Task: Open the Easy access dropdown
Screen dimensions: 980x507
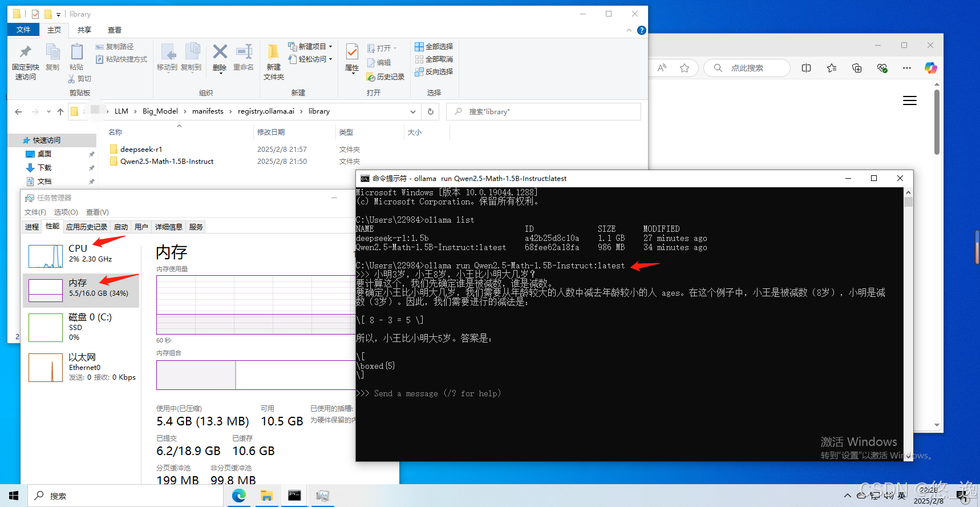Action: (310, 59)
